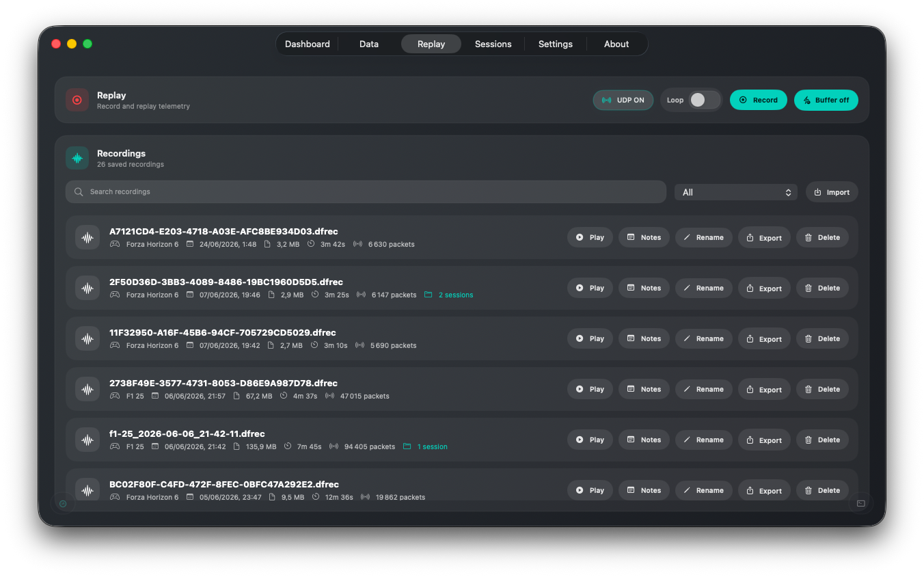Open the All filter dropdown
This screenshot has width=924, height=577.
pyautogui.click(x=735, y=192)
